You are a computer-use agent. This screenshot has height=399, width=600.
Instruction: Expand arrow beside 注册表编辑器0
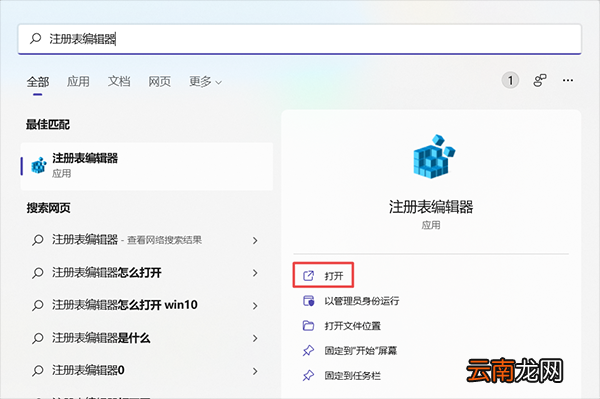pyautogui.click(x=255, y=371)
